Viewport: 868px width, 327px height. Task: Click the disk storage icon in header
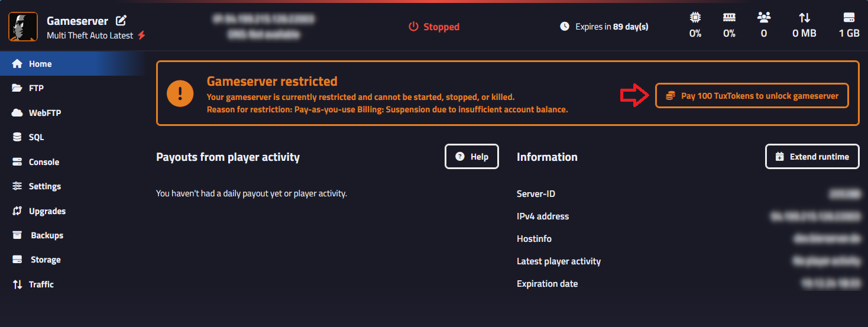[849, 18]
